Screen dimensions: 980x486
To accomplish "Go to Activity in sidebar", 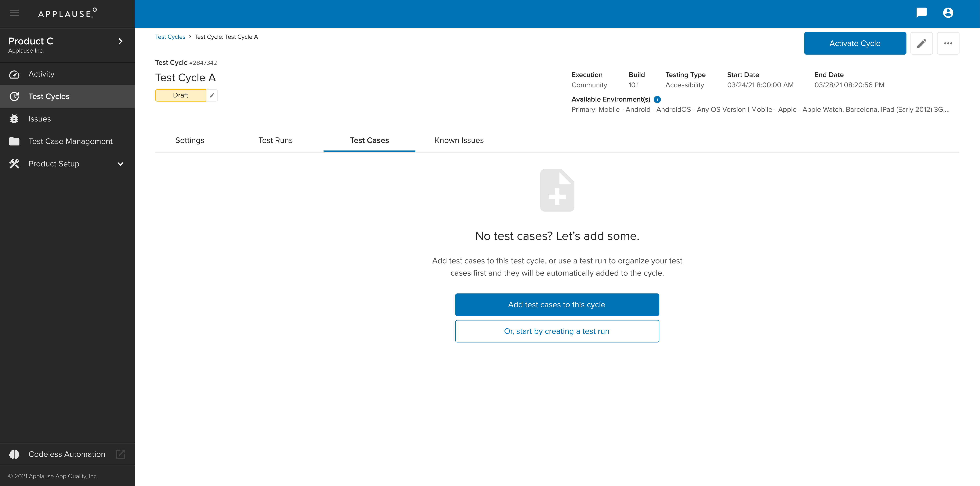I will pos(67,74).
